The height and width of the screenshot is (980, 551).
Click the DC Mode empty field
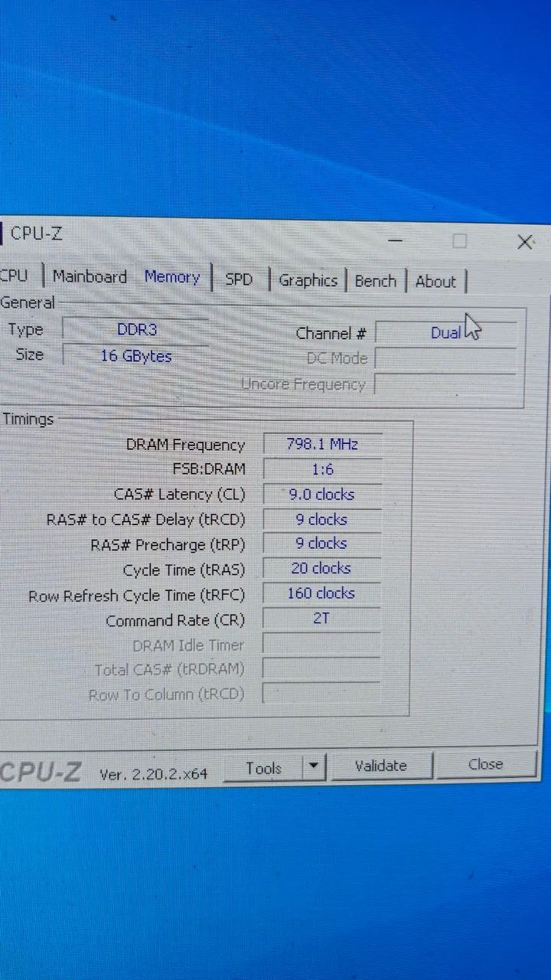coord(445,358)
